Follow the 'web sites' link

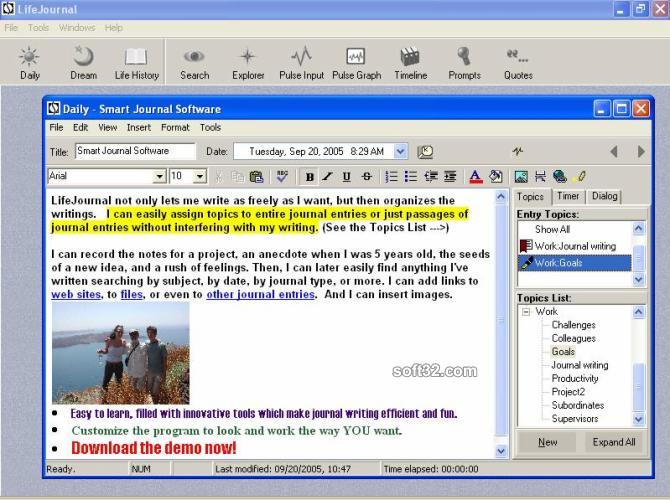pyautogui.click(x=76, y=294)
